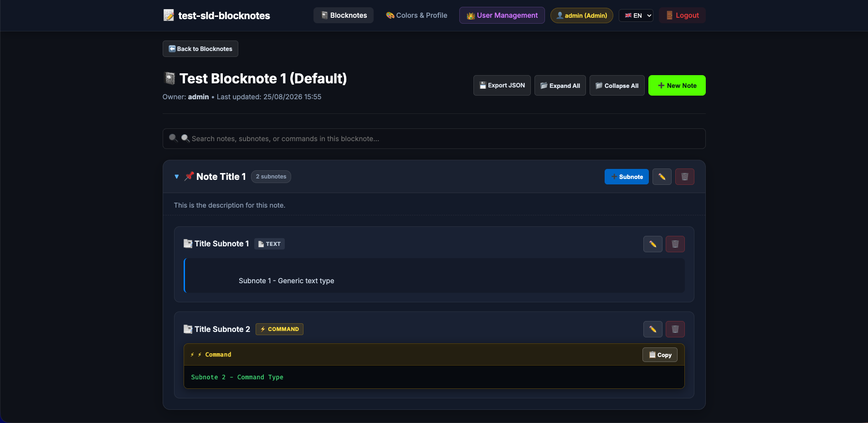Open User Management page
Image resolution: width=868 pixels, height=423 pixels.
(502, 15)
